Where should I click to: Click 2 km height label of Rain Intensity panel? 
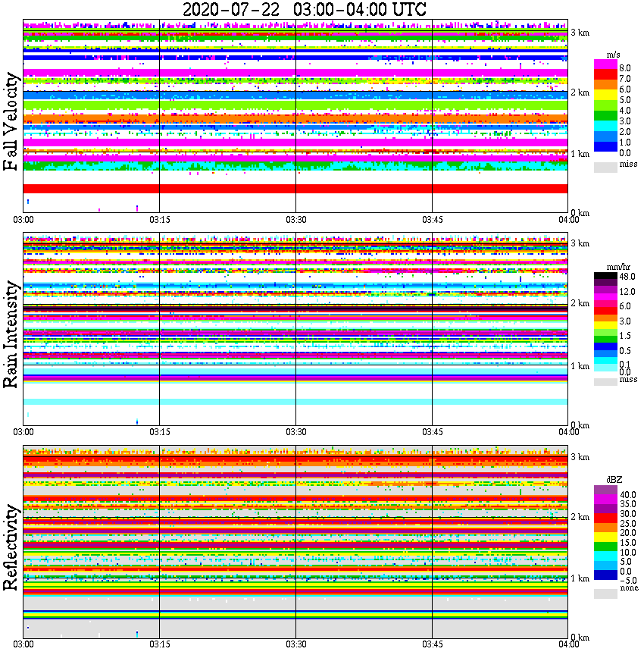[x=580, y=303]
